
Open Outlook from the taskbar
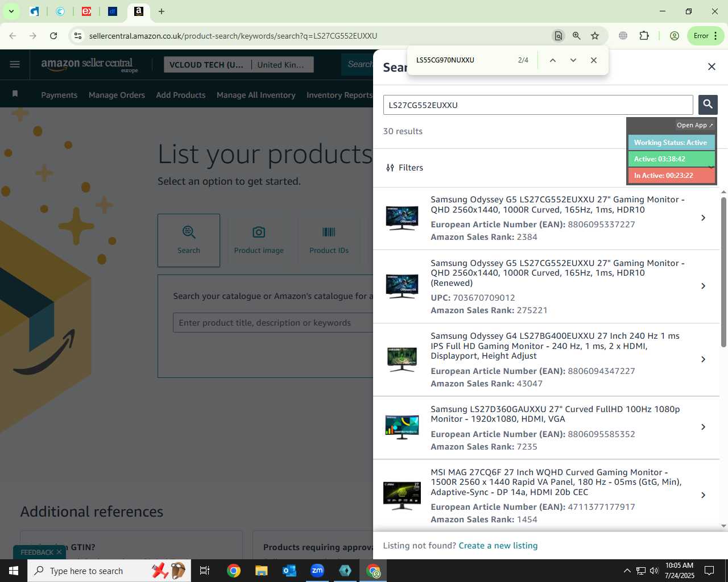point(289,571)
